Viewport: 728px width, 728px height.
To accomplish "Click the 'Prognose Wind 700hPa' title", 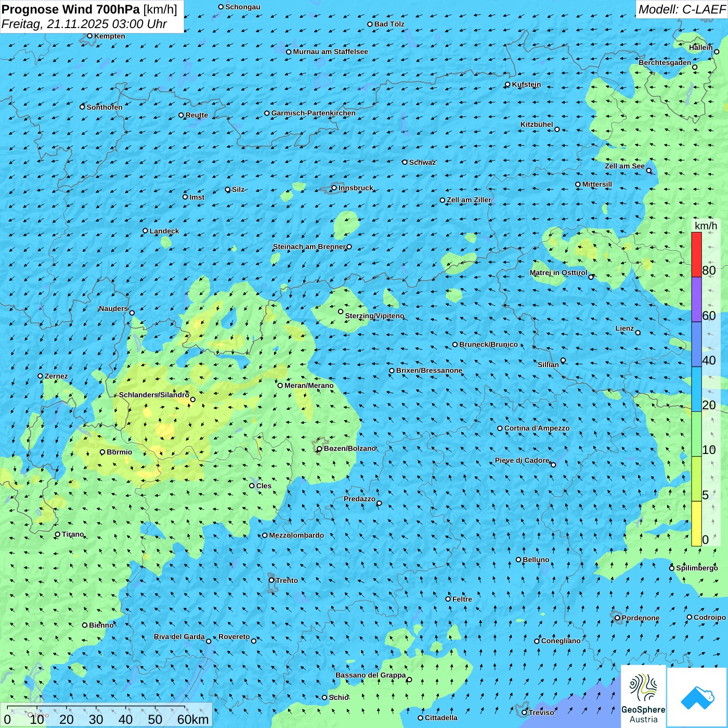I will tap(71, 9).
